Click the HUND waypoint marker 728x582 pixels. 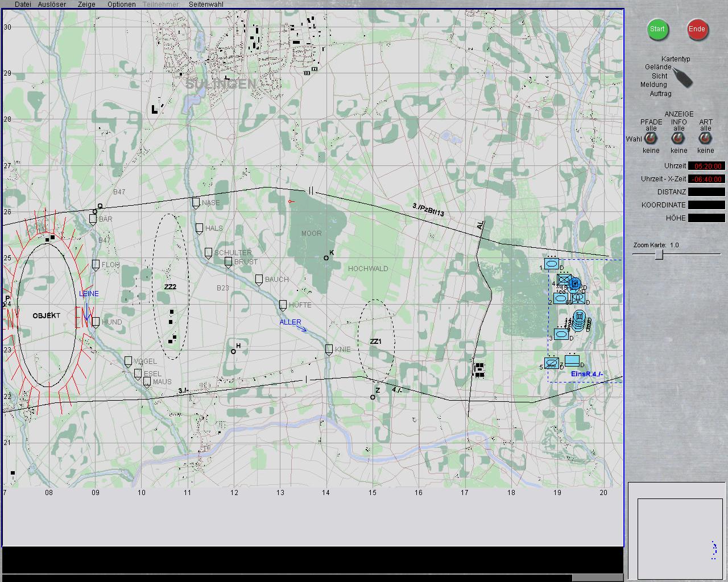click(96, 322)
